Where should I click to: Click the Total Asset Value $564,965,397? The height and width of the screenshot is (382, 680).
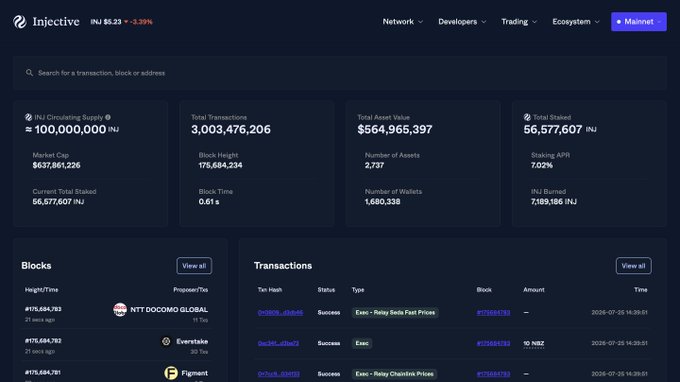(x=395, y=129)
